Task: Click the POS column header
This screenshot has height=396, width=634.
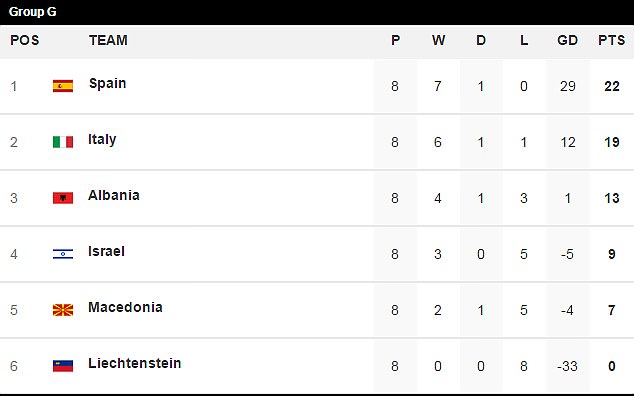Action: (x=25, y=40)
